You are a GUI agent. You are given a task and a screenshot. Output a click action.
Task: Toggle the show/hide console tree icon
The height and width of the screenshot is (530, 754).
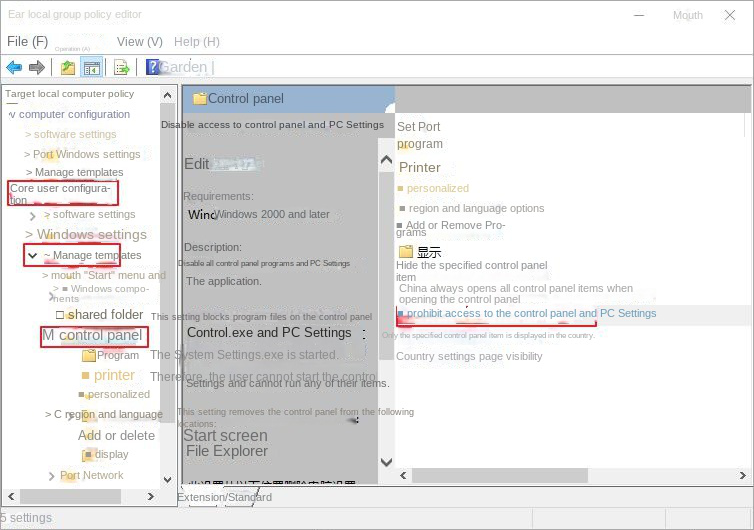pyautogui.click(x=91, y=68)
